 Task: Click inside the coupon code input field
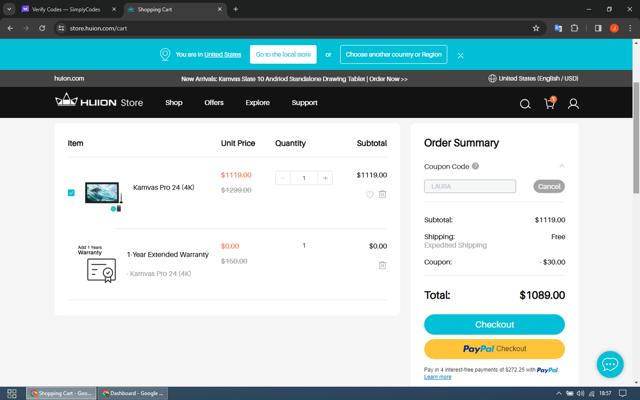(470, 187)
